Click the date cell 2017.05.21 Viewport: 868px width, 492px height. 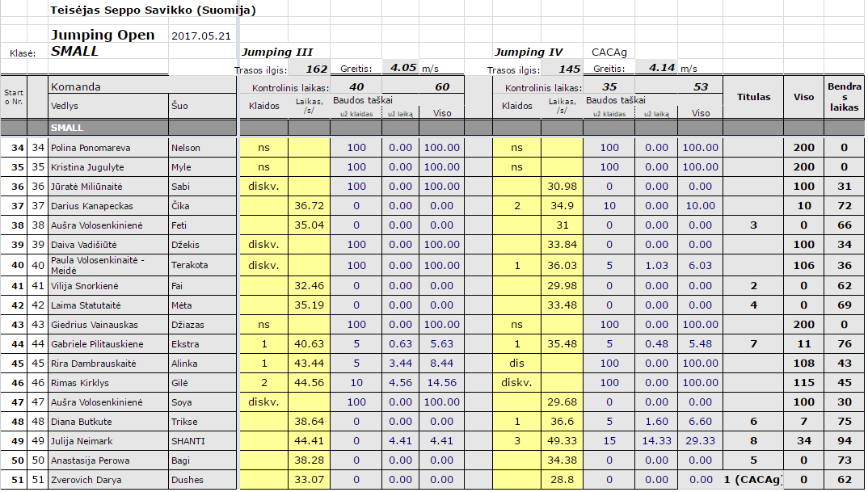coord(201,36)
